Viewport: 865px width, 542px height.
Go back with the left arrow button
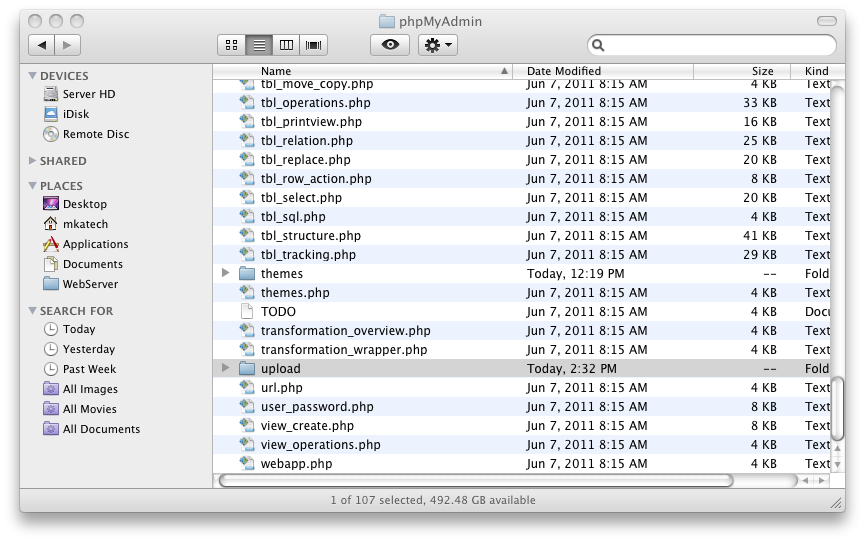[41, 45]
